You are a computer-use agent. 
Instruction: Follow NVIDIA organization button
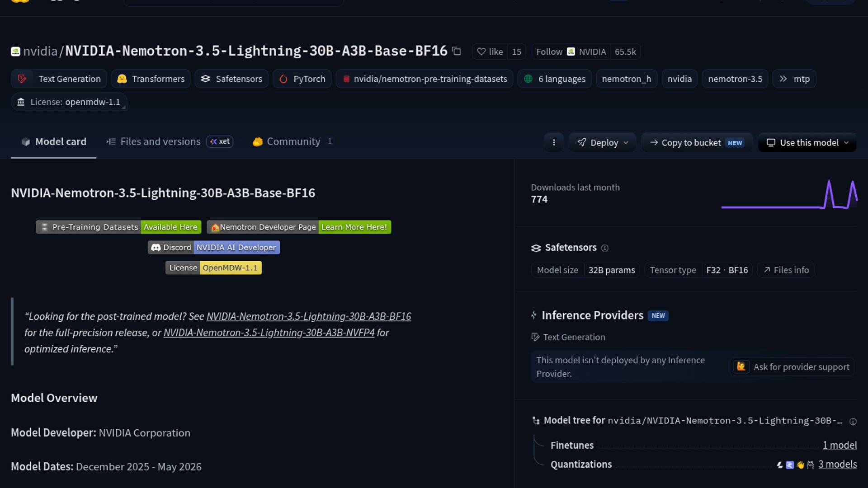[571, 52]
